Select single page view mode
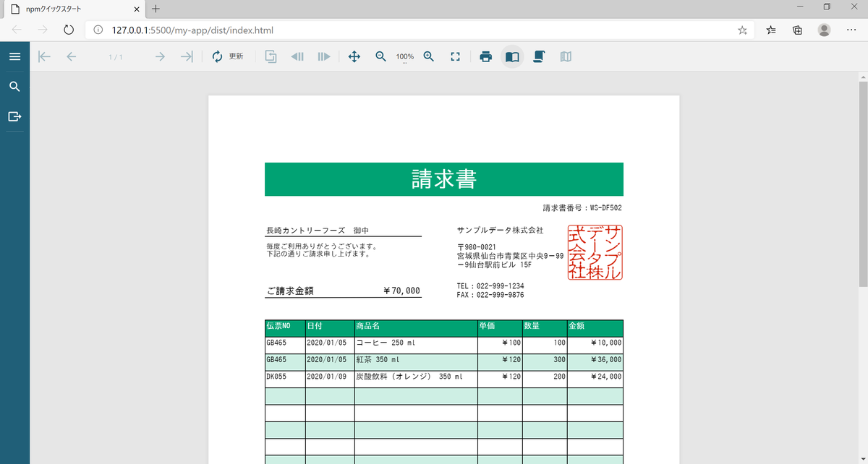 512,56
